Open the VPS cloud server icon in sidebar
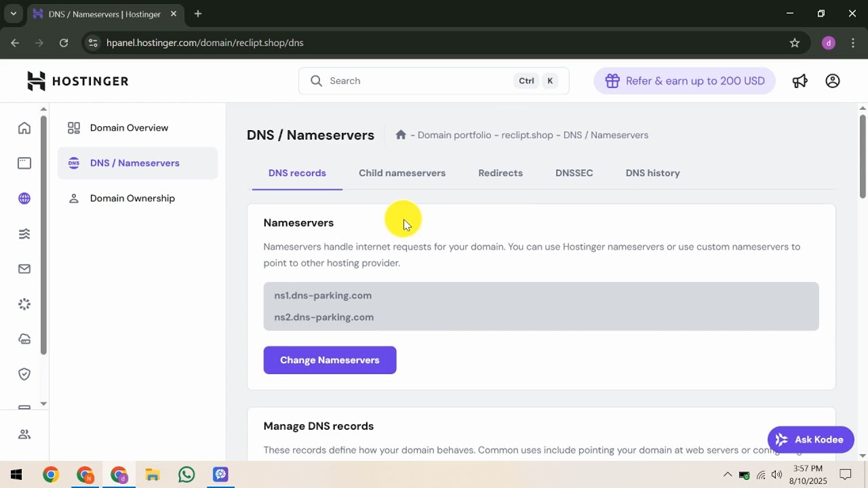 tap(24, 340)
